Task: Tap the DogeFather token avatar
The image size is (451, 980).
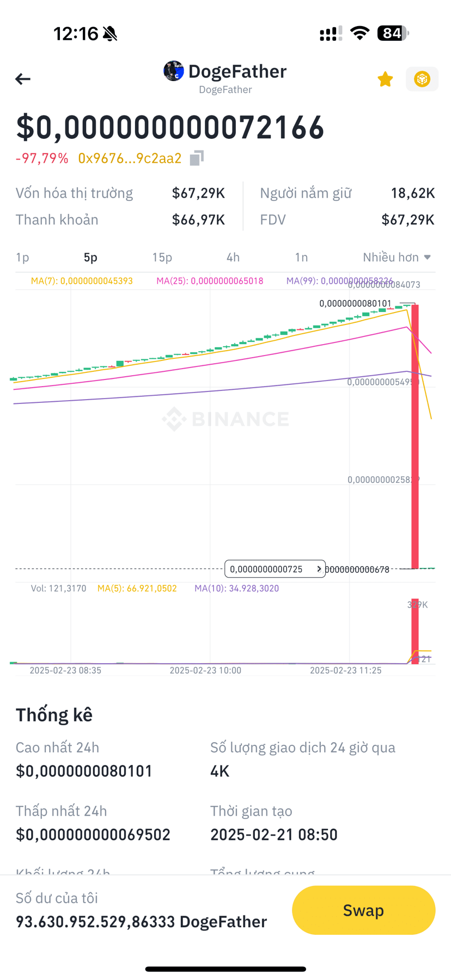Action: click(x=173, y=71)
